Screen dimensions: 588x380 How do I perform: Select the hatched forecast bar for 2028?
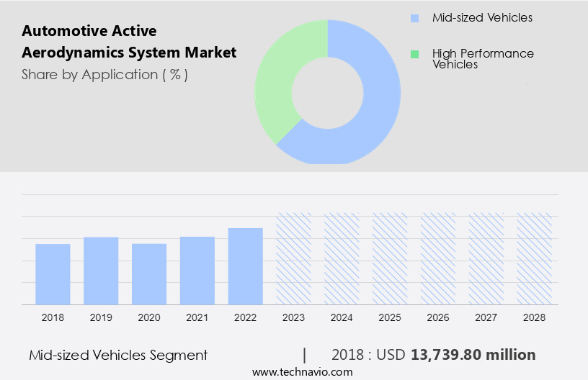tap(535, 258)
